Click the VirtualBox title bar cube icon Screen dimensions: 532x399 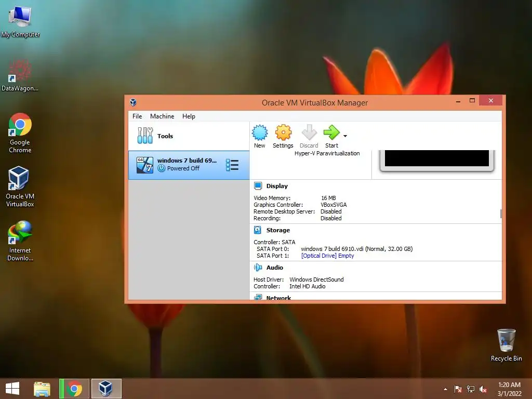(133, 102)
